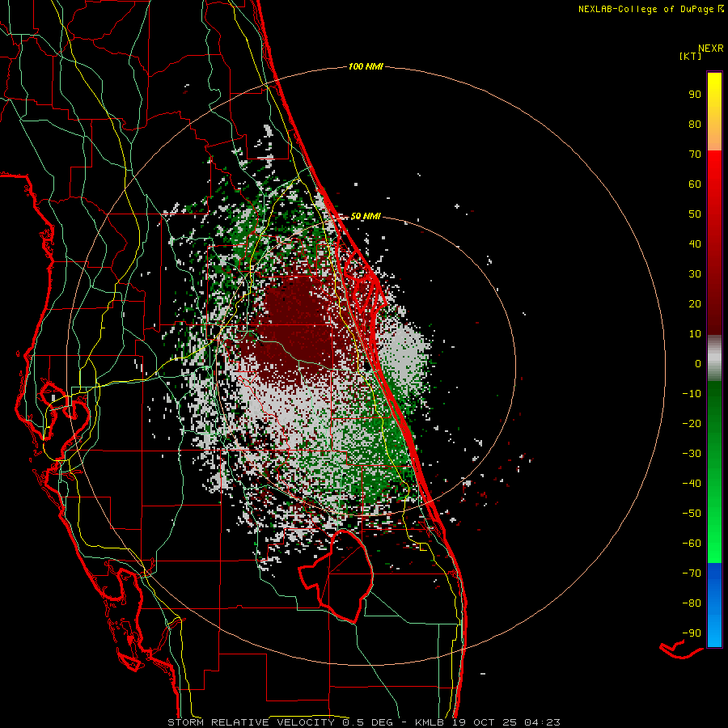Screen dimensions: 728x728
Task: Click the -10 tick label on the velocity scale
Action: (692, 394)
